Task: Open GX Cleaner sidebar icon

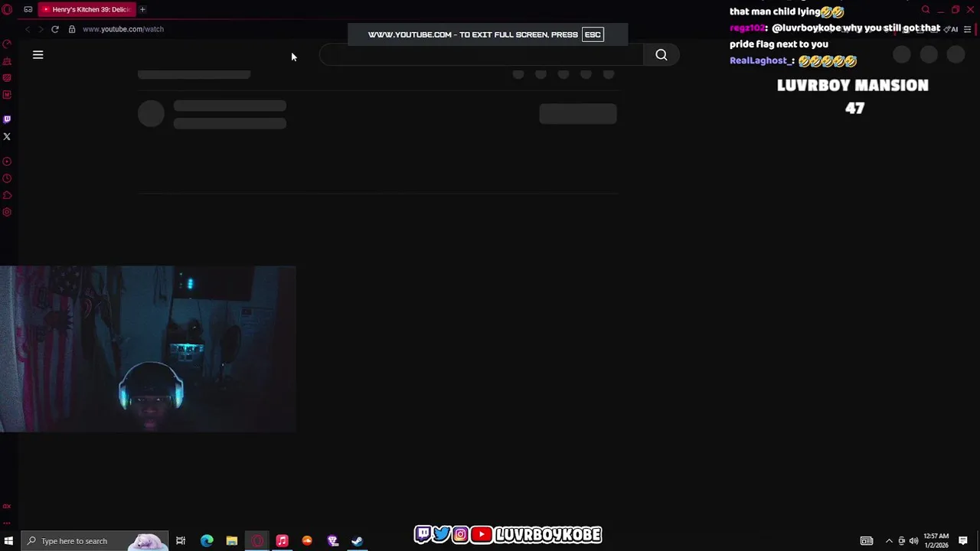Action: click(7, 61)
